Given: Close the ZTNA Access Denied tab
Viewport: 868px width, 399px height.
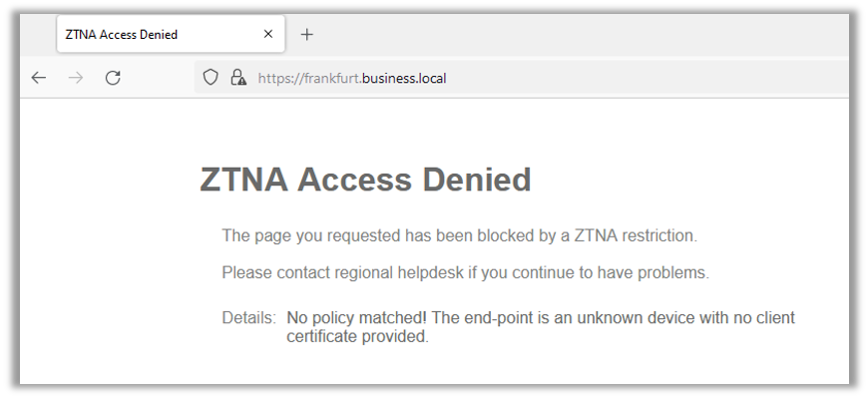Looking at the screenshot, I should pyautogui.click(x=267, y=34).
